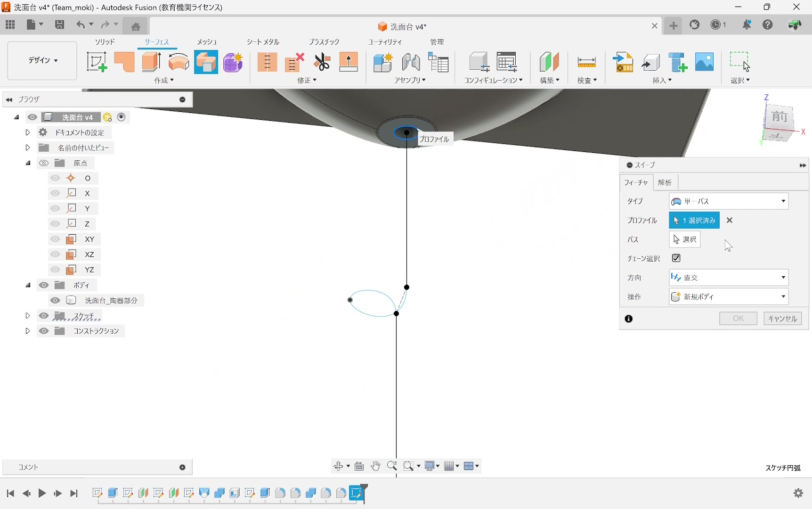This screenshot has height=509, width=812.
Task: Expand 名前の付いたビュー node
Action: point(28,148)
